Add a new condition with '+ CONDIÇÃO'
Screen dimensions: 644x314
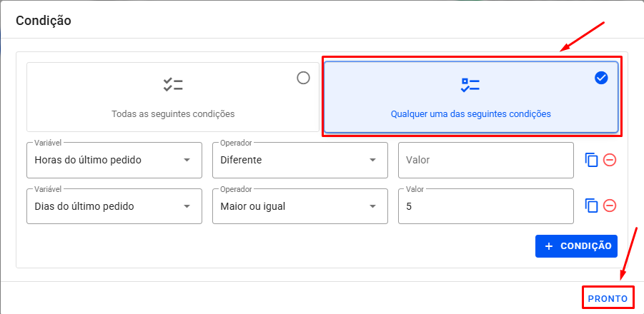[x=576, y=246]
